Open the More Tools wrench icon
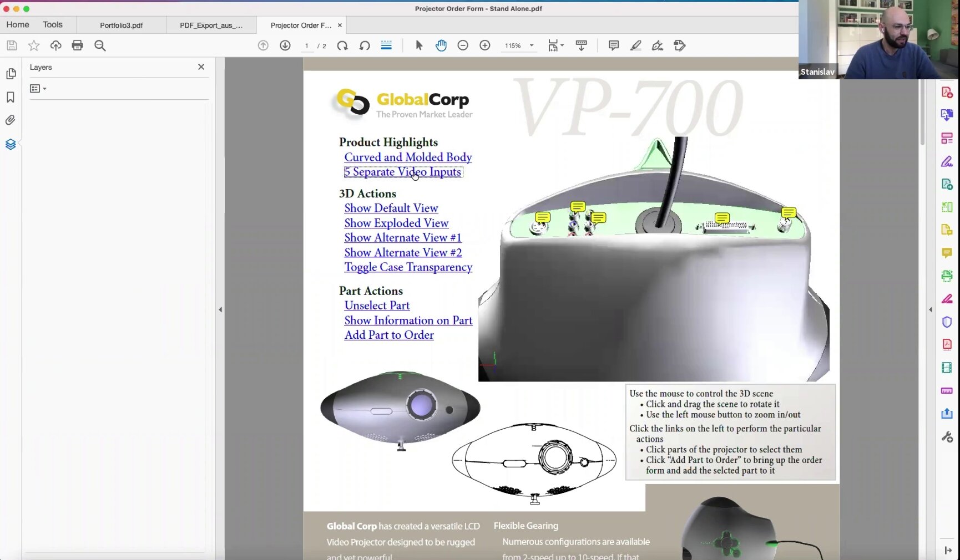This screenshot has width=960, height=560. click(x=947, y=437)
